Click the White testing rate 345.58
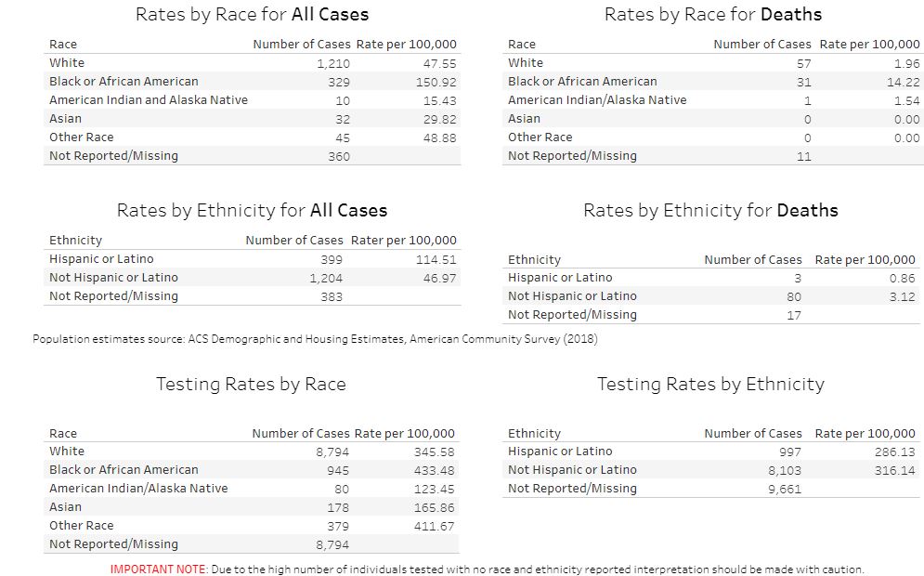Viewport: 924px width, 576px height. click(434, 452)
